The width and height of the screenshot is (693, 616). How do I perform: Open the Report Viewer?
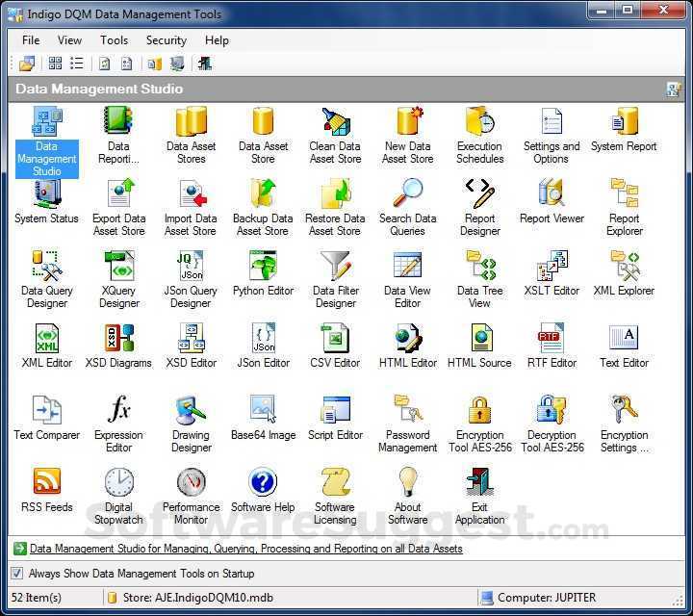click(x=552, y=201)
